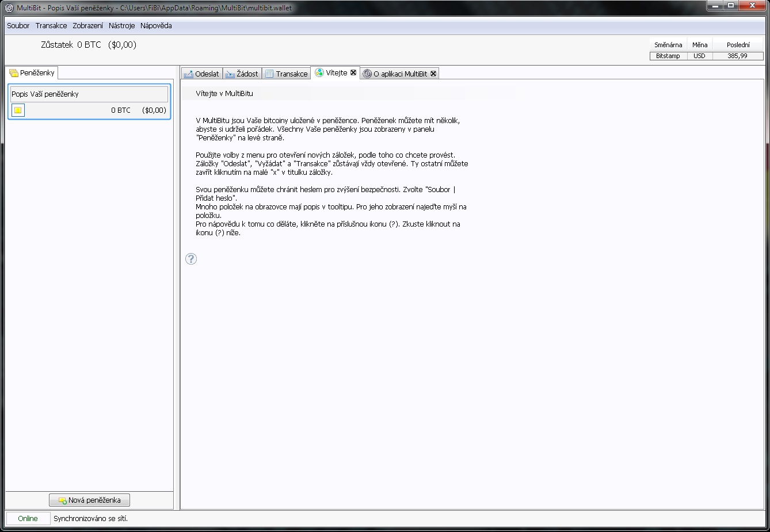Switch to the Odeslat tab
770x532 pixels.
pos(201,74)
